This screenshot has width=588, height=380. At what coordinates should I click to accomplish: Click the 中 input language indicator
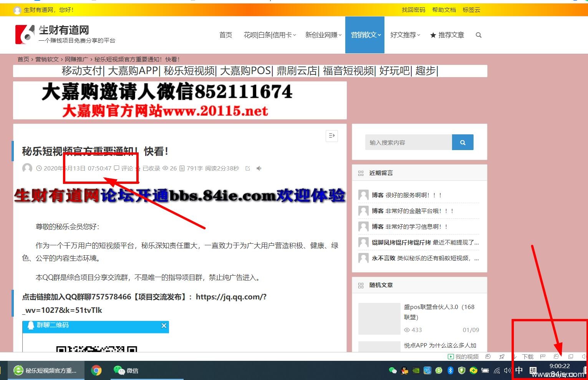click(x=519, y=370)
